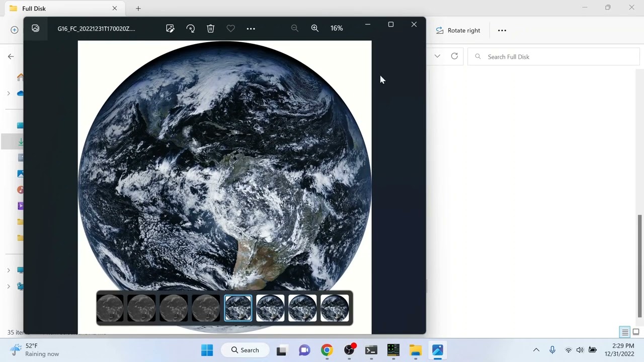
Task: Open the Edit image tool
Action: [x=170, y=29]
